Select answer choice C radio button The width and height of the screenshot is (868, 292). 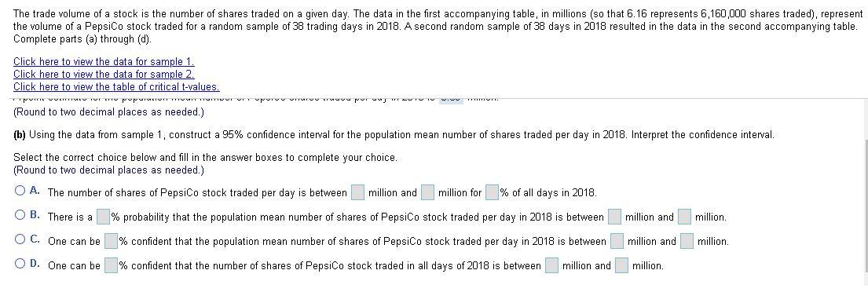click(x=20, y=240)
